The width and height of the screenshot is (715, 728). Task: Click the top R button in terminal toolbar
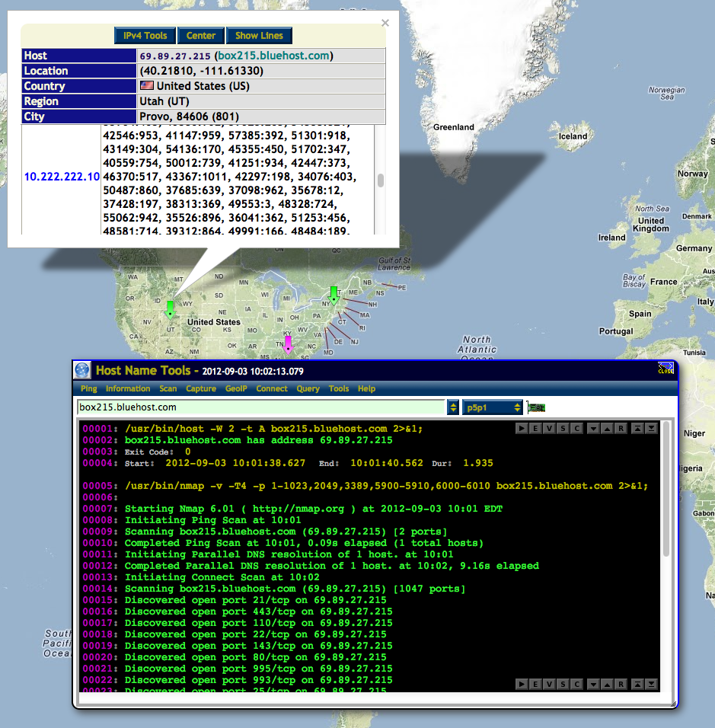621,428
